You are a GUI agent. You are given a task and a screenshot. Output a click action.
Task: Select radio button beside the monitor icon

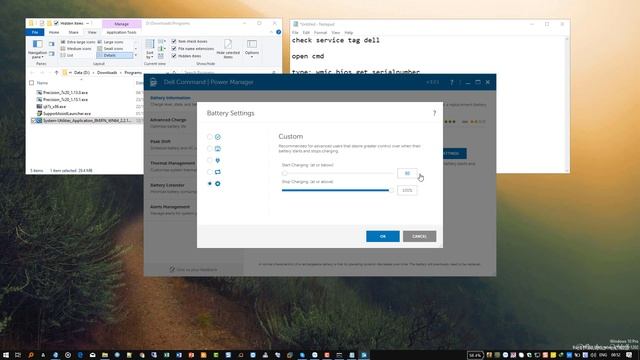click(x=209, y=149)
